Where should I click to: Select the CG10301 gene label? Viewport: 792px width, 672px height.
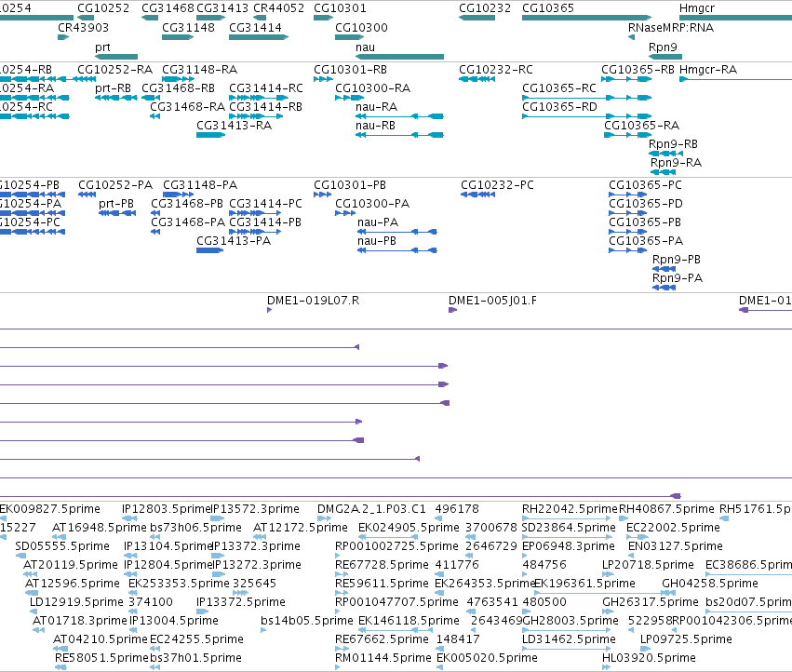pos(340,8)
